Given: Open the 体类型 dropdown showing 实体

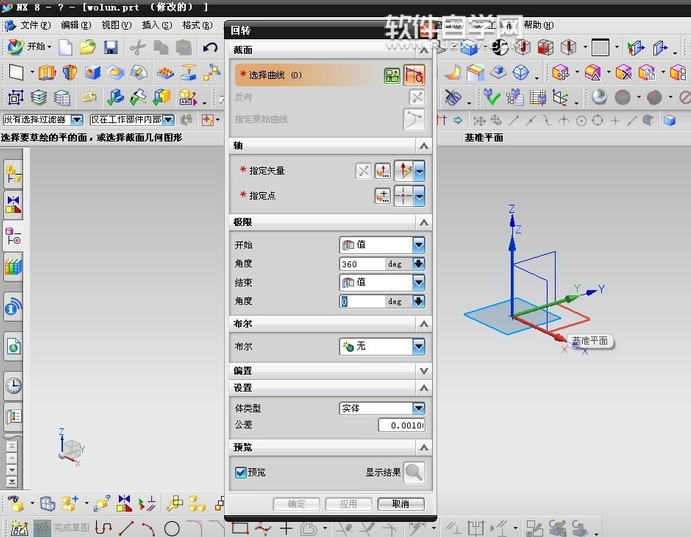Looking at the screenshot, I should point(418,408).
